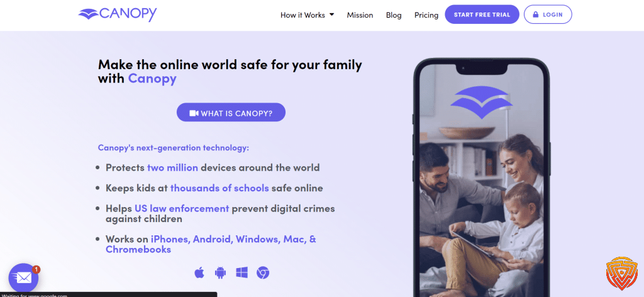Click the Chrome browser icon
This screenshot has width=644, height=297.
click(x=263, y=272)
